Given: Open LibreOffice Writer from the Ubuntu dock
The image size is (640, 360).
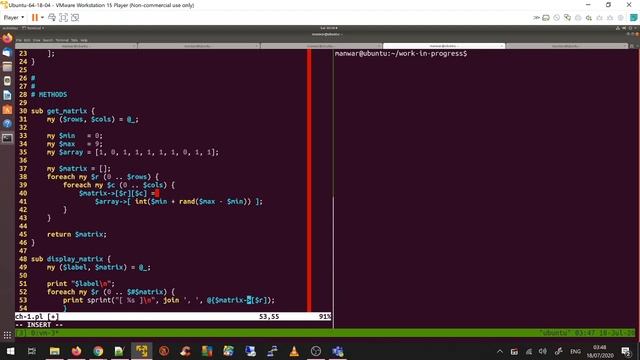Looking at the screenshot, I should (7, 95).
